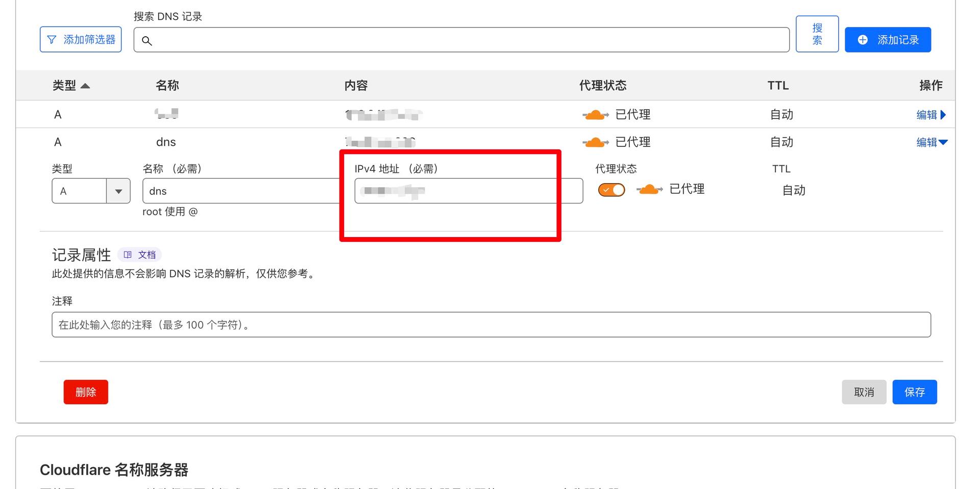Click the red 删除 button
Screen dimensions: 980x489
point(86,392)
